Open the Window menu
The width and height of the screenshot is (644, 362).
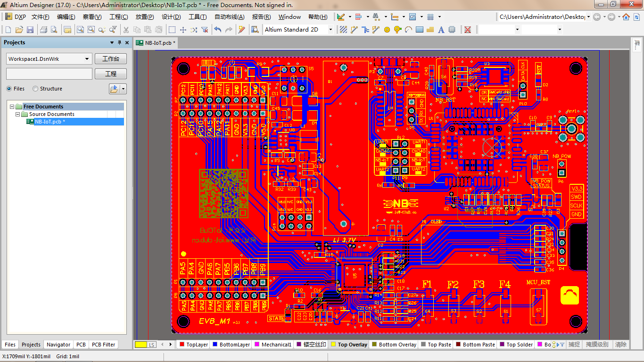pos(289,17)
